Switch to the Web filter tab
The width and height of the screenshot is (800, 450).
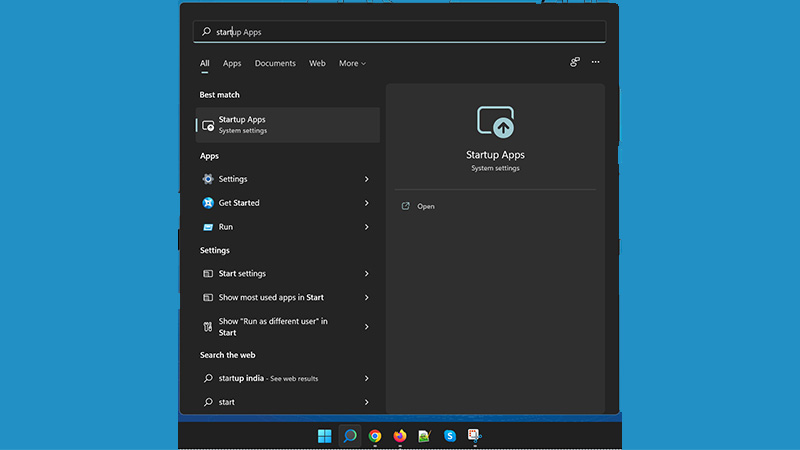[317, 63]
